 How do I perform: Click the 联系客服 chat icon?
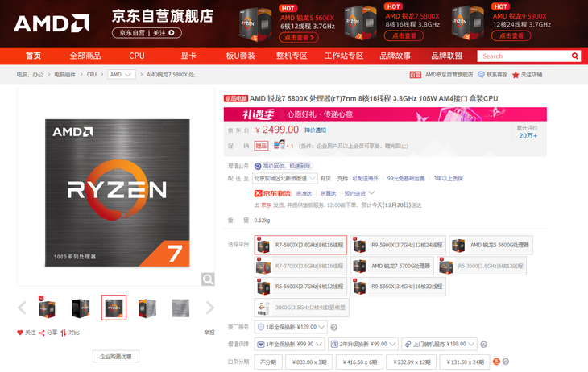[x=481, y=75]
